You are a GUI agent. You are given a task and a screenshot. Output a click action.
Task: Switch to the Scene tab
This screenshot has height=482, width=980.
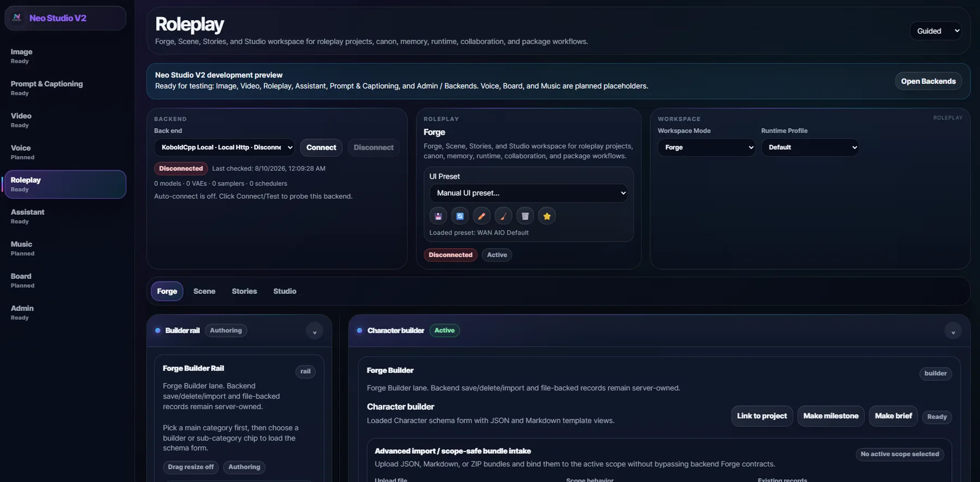click(204, 291)
